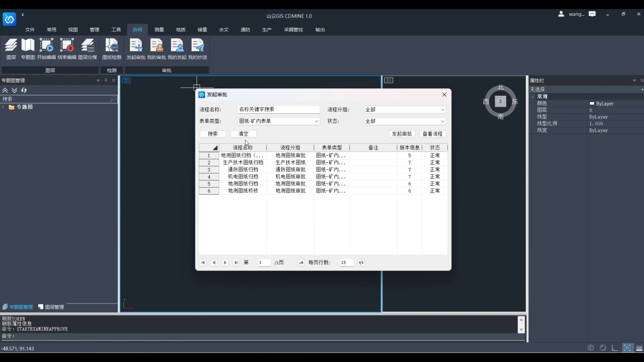
Task: Go to next page in dialog pager
Action: 225,262
